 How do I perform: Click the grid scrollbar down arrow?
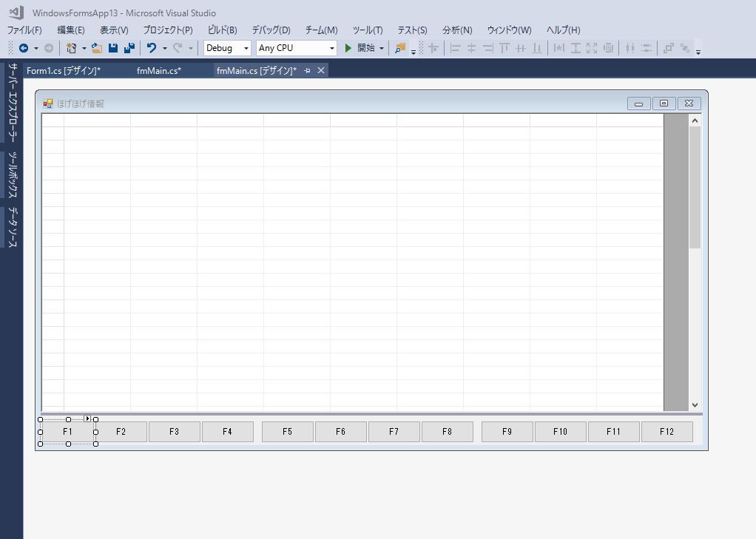click(x=695, y=405)
